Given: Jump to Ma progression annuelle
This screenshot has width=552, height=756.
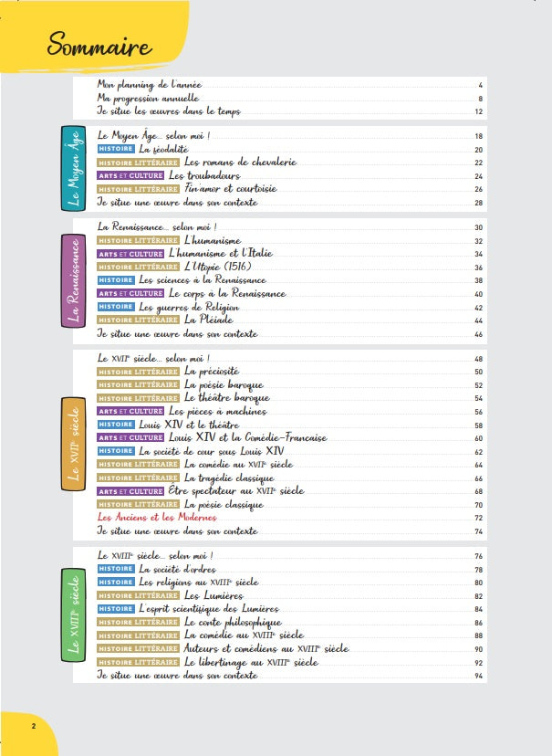Looking at the screenshot, I should pyautogui.click(x=148, y=98).
